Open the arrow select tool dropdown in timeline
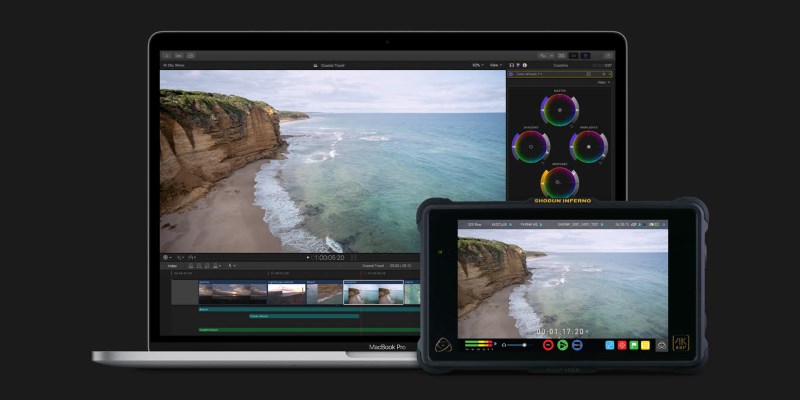 232,266
